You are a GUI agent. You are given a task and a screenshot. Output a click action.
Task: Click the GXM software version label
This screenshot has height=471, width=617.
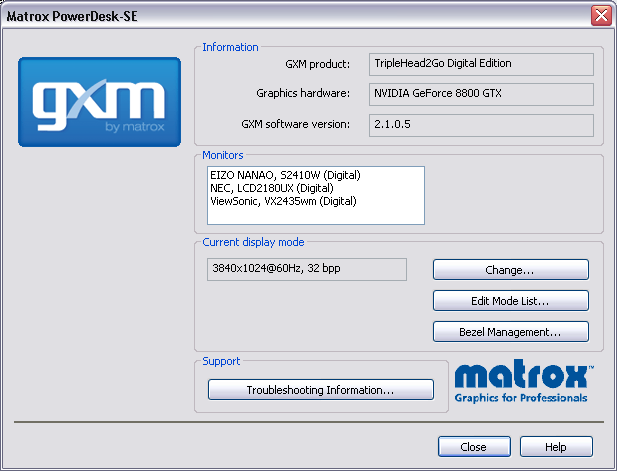tap(296, 124)
